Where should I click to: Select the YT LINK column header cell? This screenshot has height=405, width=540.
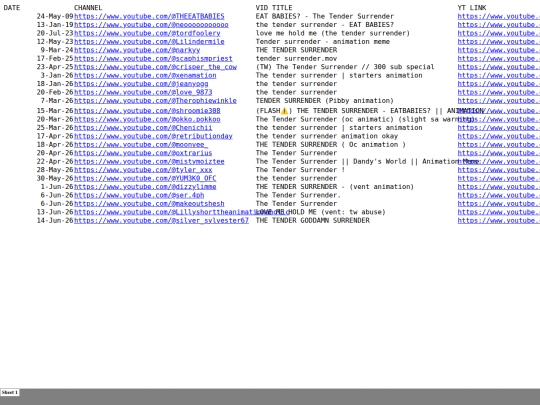472,8
